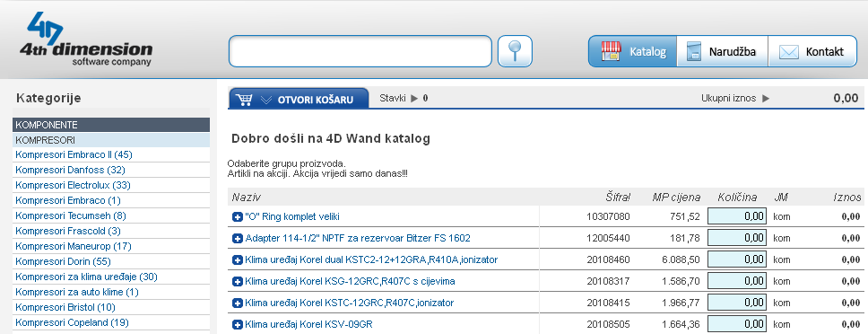This screenshot has width=868, height=334.
Task: Open Kompresori Frascold (3) category
Action: pos(68,231)
